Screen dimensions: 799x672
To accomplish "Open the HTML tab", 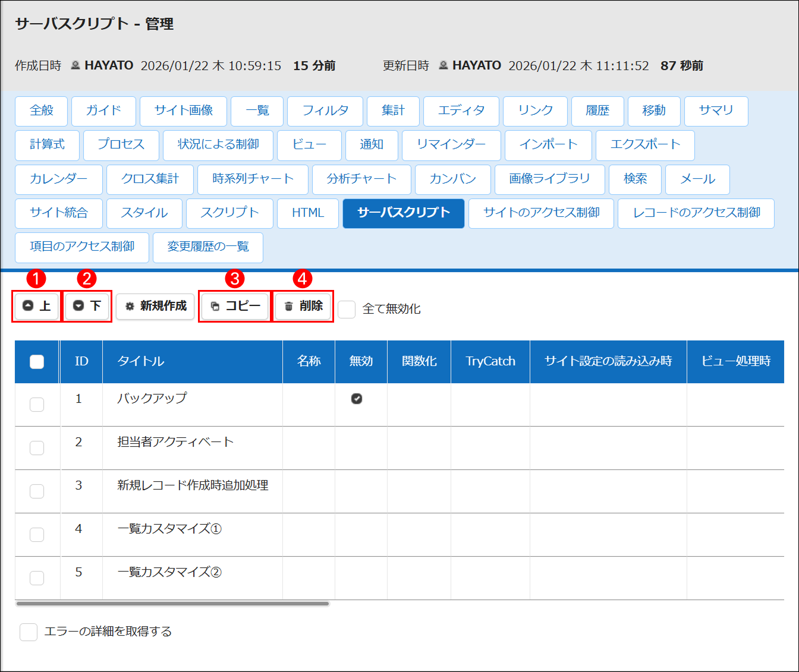I will (x=308, y=213).
